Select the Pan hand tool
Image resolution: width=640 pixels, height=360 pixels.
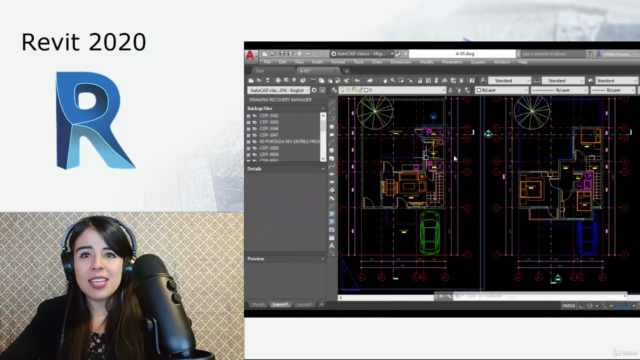click(384, 80)
